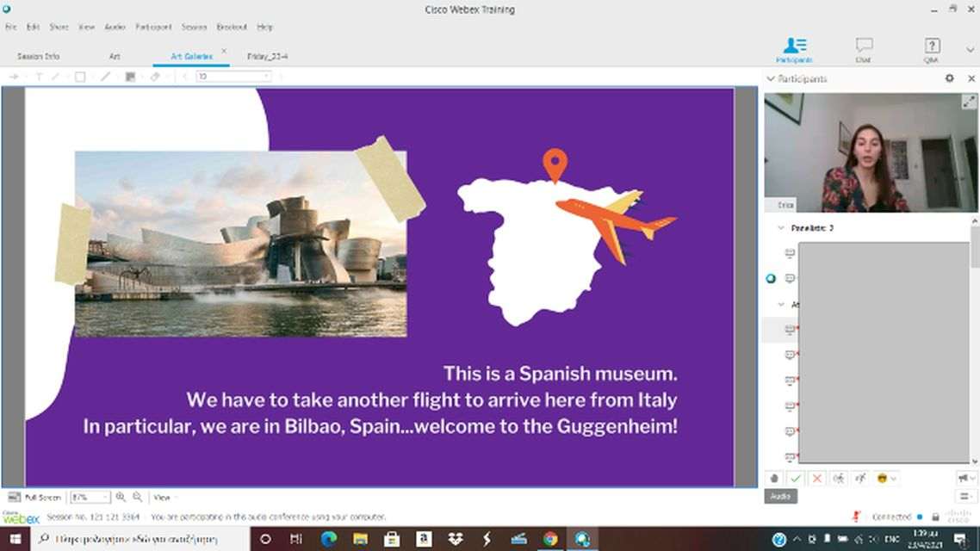Open Participants panel settings gear
This screenshot has width=980, height=551.
click(x=949, y=78)
